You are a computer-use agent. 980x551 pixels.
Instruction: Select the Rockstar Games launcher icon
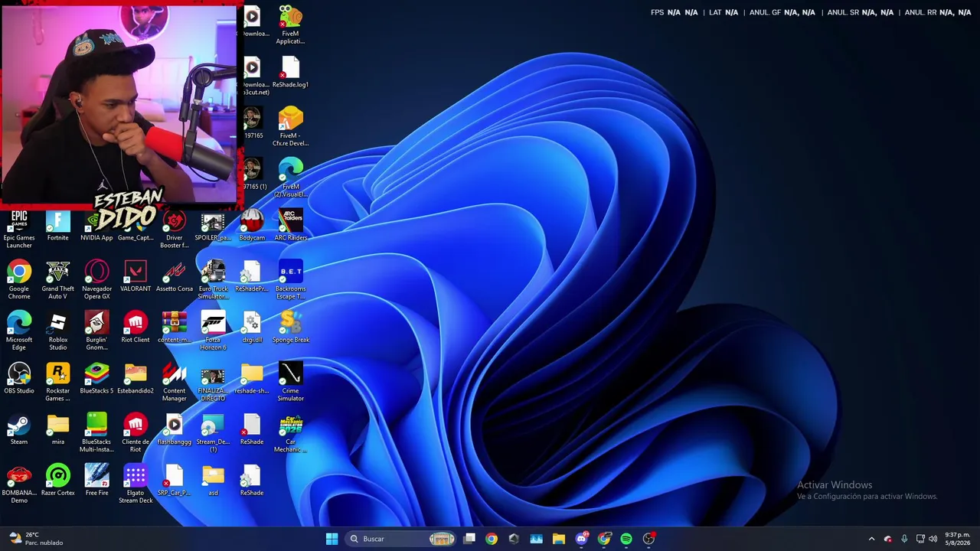point(57,383)
